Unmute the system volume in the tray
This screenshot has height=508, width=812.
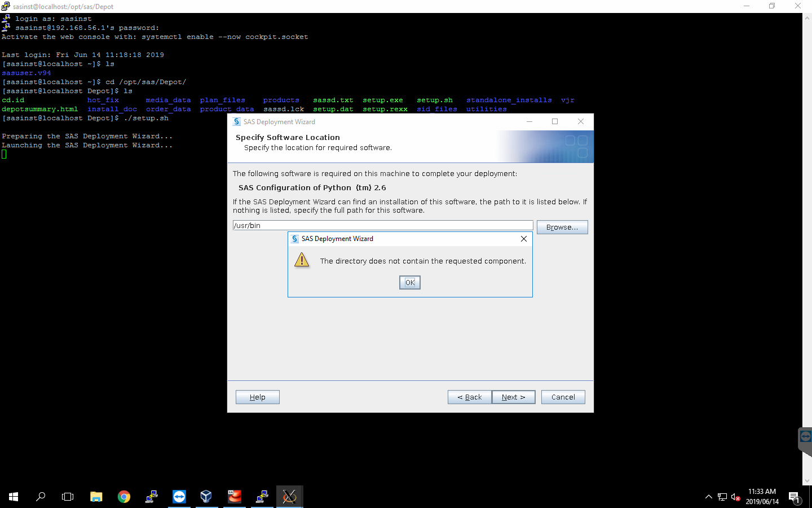pos(736,497)
